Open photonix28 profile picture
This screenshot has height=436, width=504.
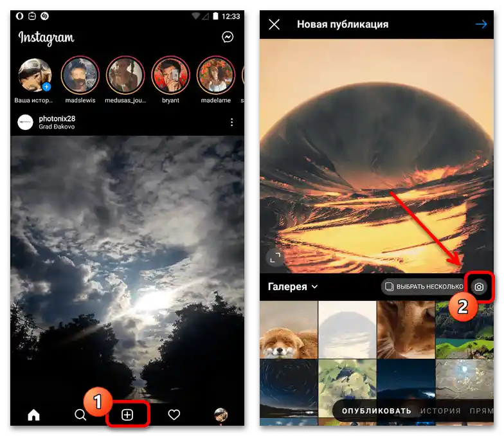click(x=26, y=122)
